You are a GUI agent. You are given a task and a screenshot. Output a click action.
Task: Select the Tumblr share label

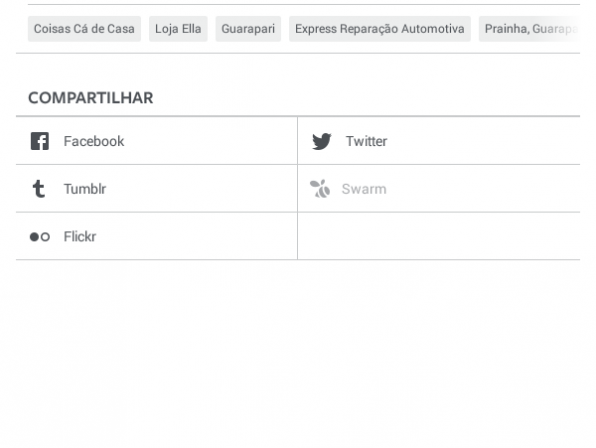pos(85,189)
